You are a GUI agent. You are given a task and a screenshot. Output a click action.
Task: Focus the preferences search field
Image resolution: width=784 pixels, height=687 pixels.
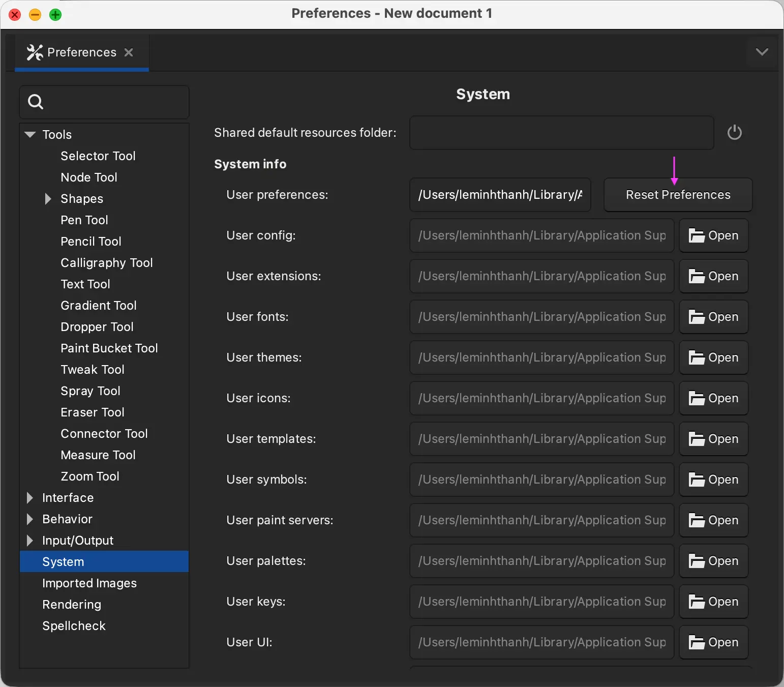tap(104, 102)
